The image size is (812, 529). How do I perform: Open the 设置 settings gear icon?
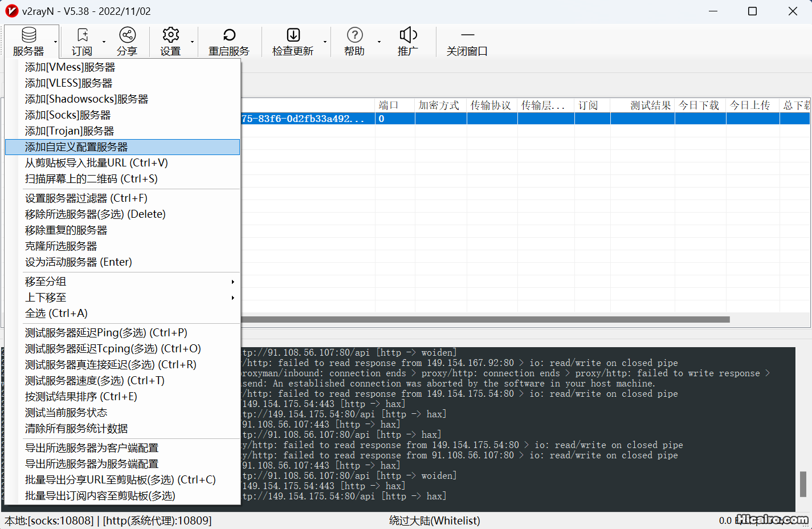(x=170, y=41)
